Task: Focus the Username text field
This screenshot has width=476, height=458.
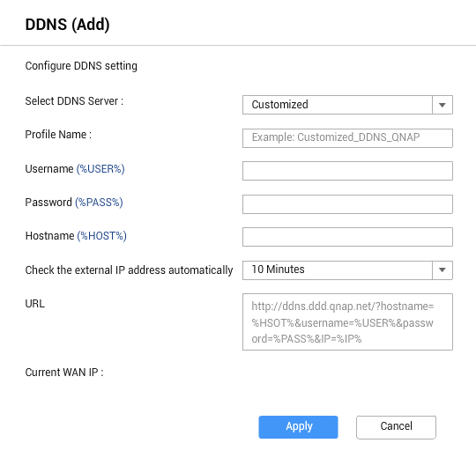Action: 347,171
